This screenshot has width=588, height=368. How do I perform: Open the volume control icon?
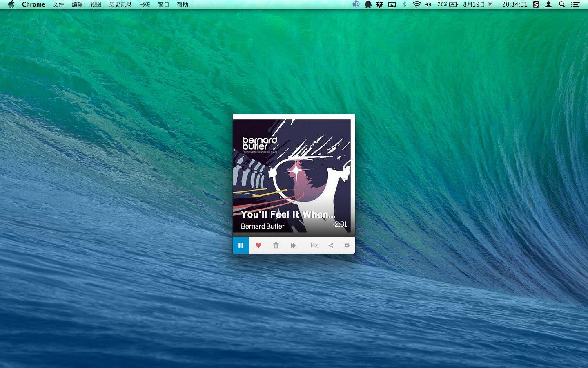(x=428, y=4)
